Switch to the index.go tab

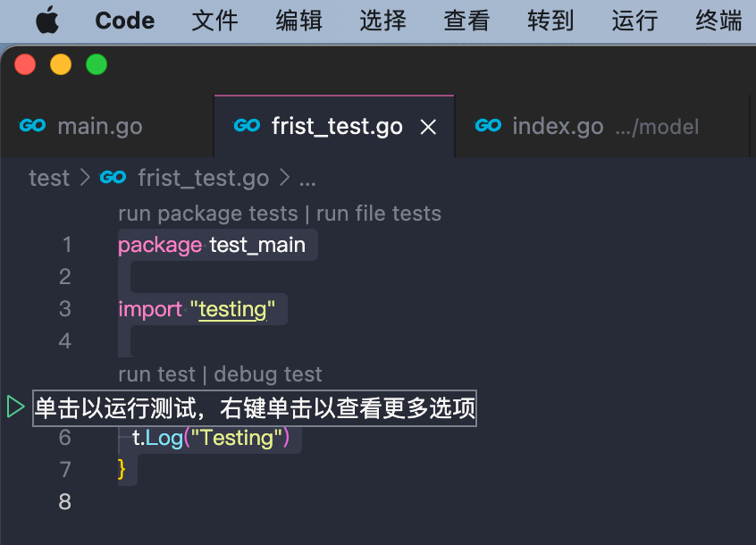tap(558, 127)
